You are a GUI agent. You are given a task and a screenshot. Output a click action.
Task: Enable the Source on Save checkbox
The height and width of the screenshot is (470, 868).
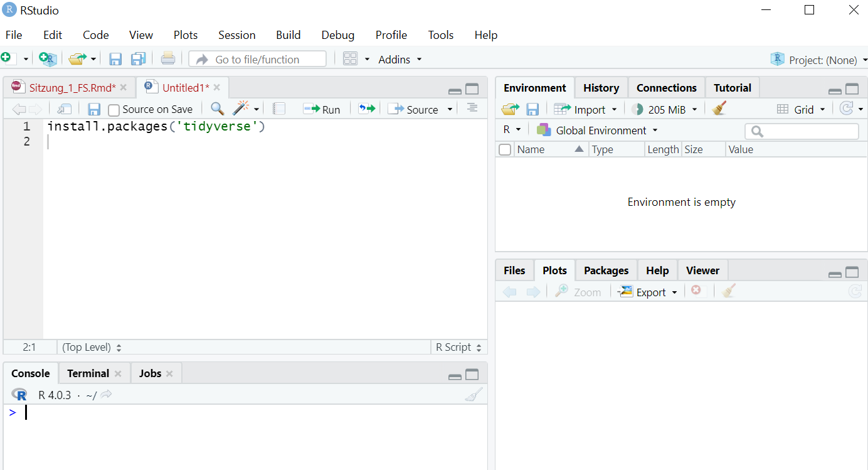[114, 110]
